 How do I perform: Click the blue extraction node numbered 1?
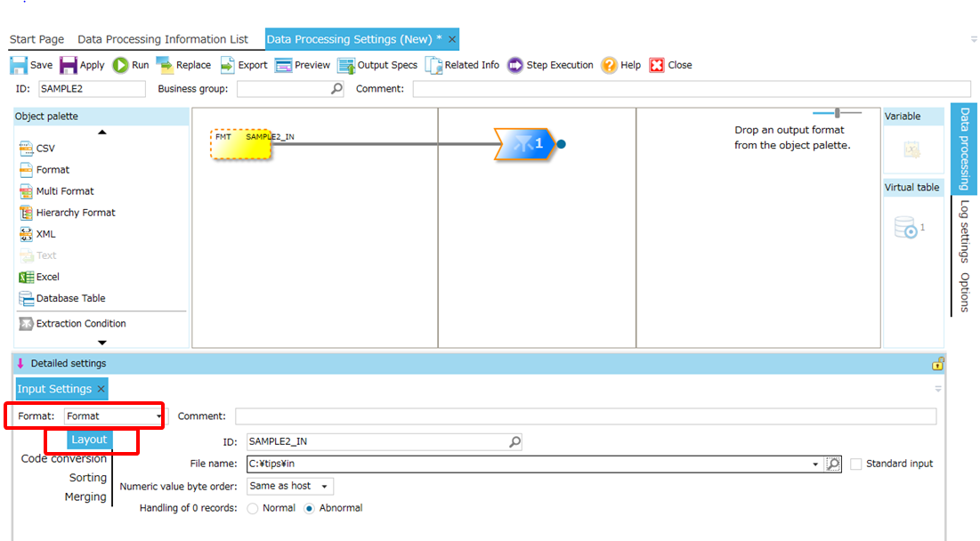[525, 143]
